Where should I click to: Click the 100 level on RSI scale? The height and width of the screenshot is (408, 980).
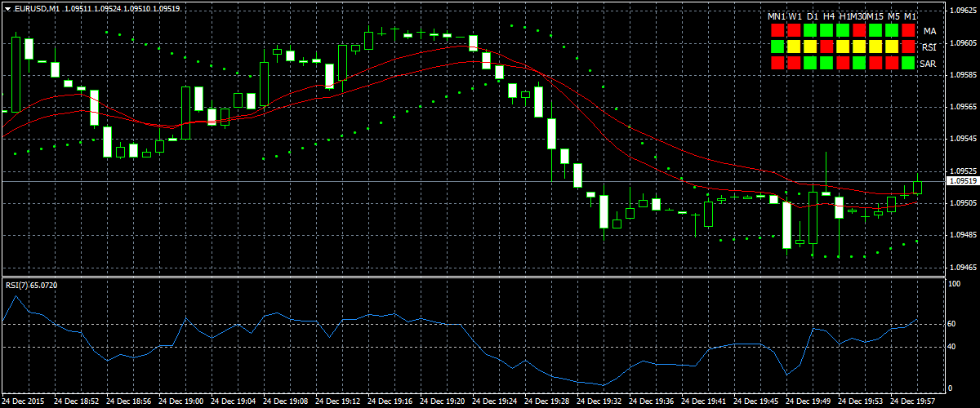click(954, 283)
